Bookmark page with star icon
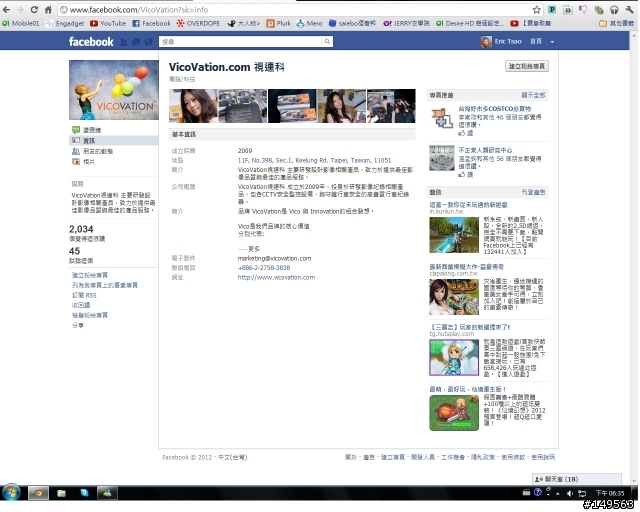Image resolution: width=640 pixels, height=512 pixels. point(536,10)
